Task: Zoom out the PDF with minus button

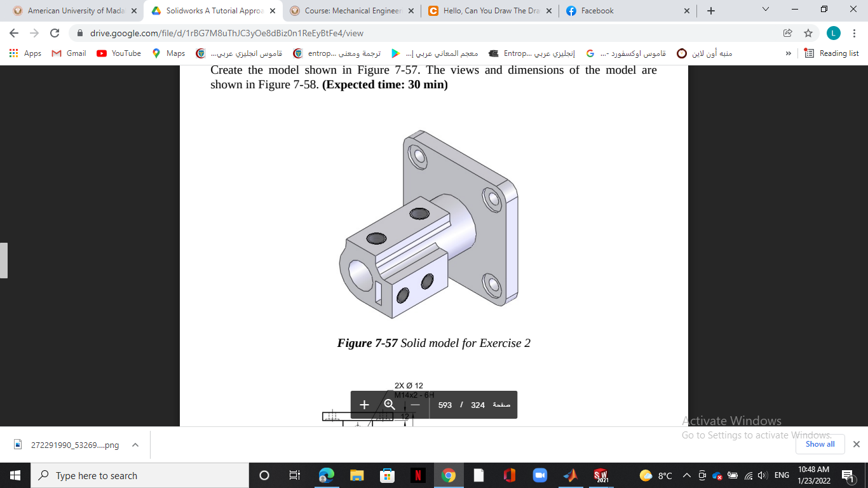Action: pos(415,405)
